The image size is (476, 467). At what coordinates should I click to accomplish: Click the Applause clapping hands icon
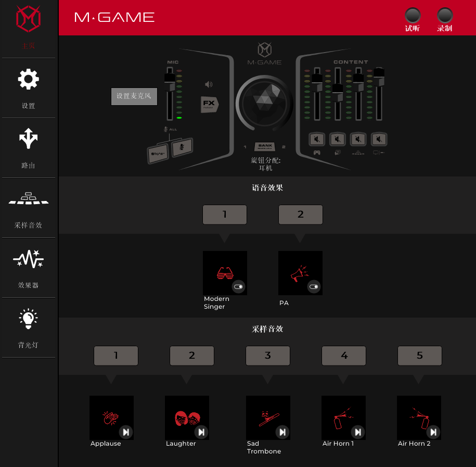click(x=111, y=418)
